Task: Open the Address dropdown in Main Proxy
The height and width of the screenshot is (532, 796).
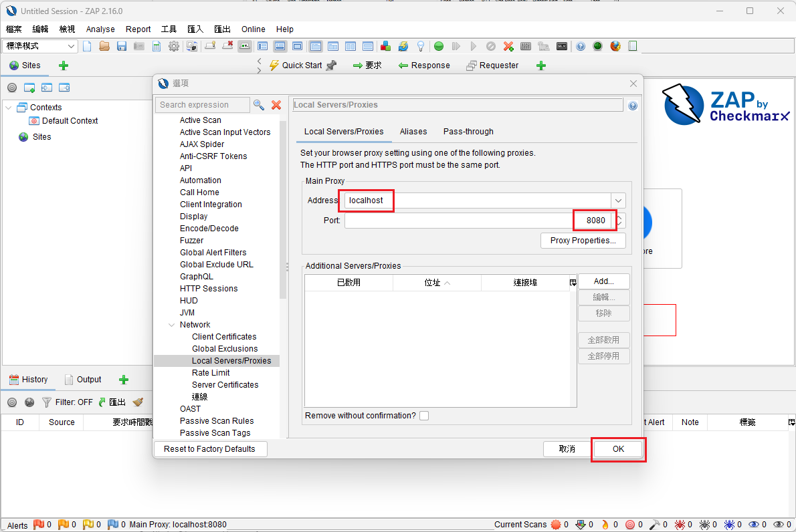Action: coord(619,201)
